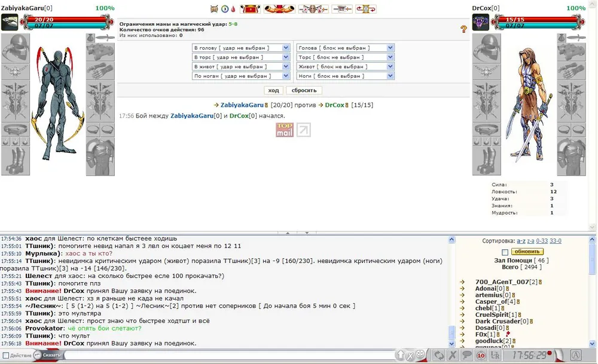Image resolution: width=598 pixels, height=364 pixels.
Task: Click ZabiyakaGaru's red health bar
Action: (x=66, y=19)
